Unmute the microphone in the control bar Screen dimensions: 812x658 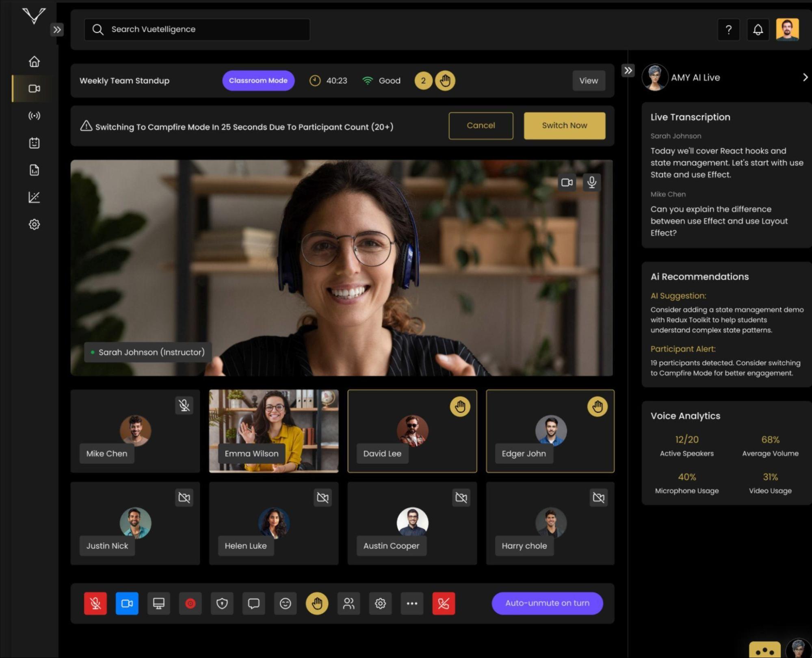(x=95, y=603)
